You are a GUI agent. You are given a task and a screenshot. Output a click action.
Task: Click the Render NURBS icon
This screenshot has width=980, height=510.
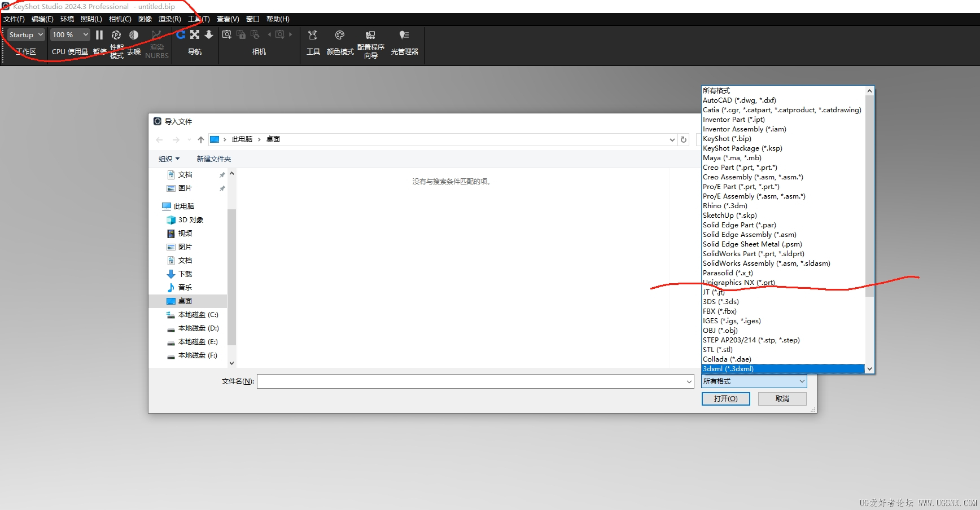[x=156, y=35]
